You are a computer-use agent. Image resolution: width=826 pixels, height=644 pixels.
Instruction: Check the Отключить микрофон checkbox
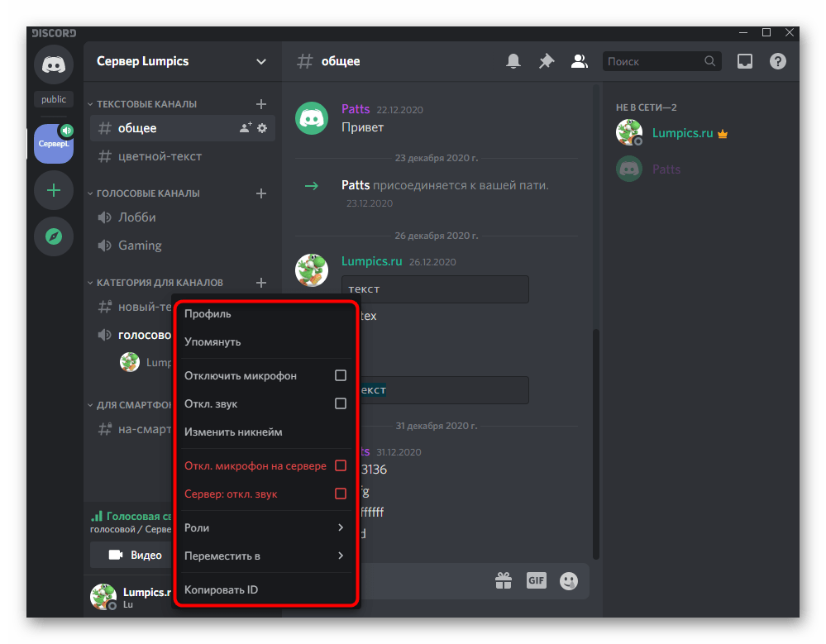(x=340, y=375)
